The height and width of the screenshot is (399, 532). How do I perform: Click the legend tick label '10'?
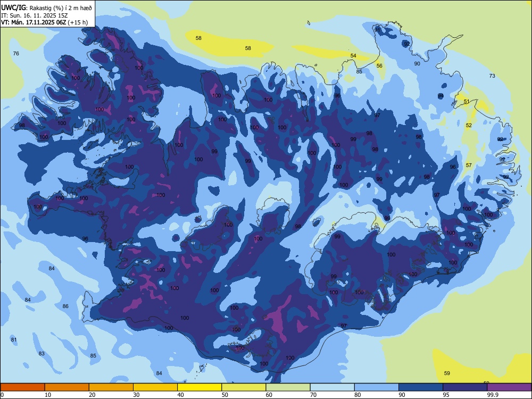coord(48,395)
